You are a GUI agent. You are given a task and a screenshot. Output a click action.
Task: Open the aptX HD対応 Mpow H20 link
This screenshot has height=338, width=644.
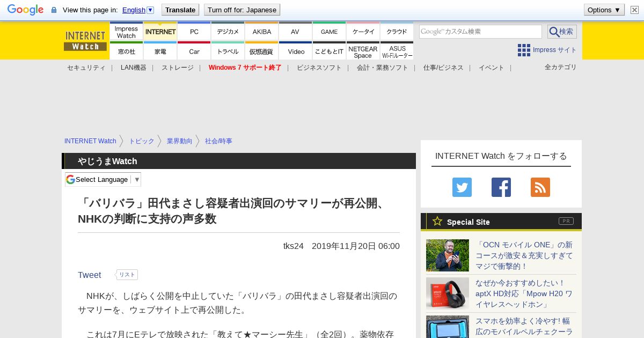(524, 293)
